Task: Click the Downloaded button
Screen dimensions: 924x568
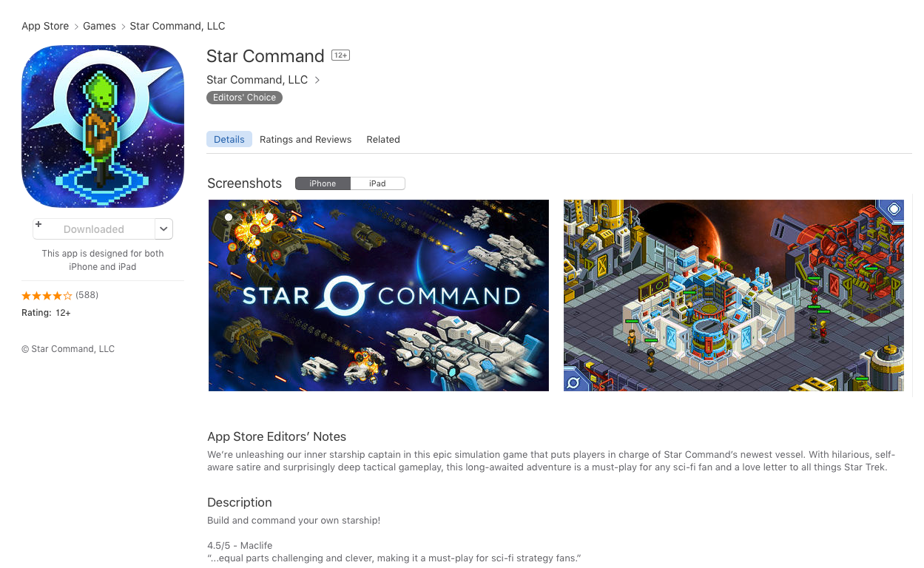Action: [94, 229]
